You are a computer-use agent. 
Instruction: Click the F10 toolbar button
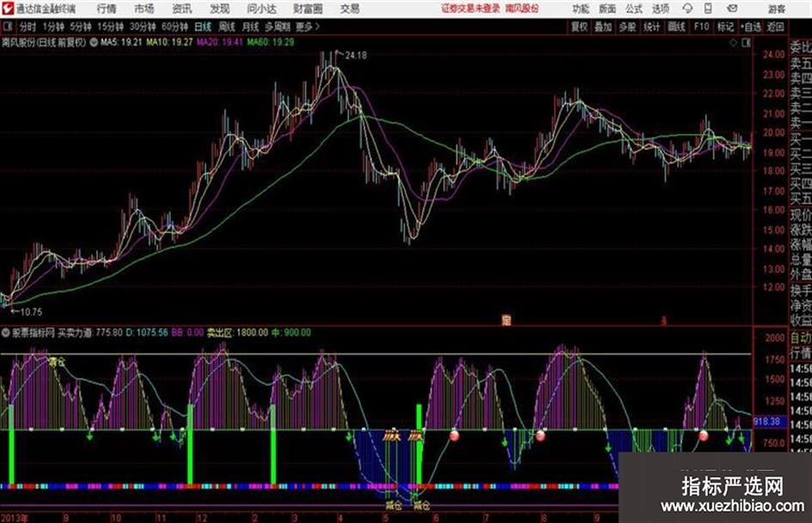click(x=702, y=27)
